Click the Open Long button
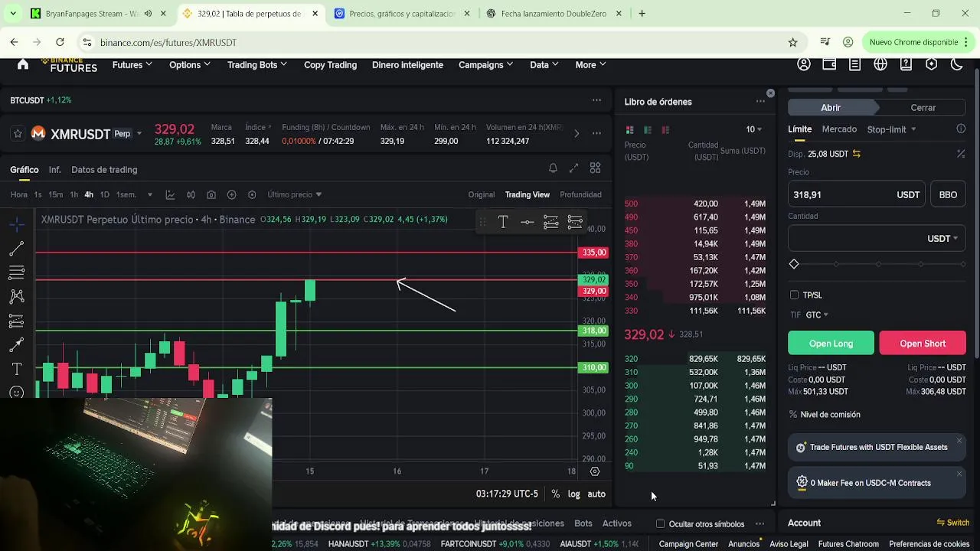The height and width of the screenshot is (551, 980). 831,343
